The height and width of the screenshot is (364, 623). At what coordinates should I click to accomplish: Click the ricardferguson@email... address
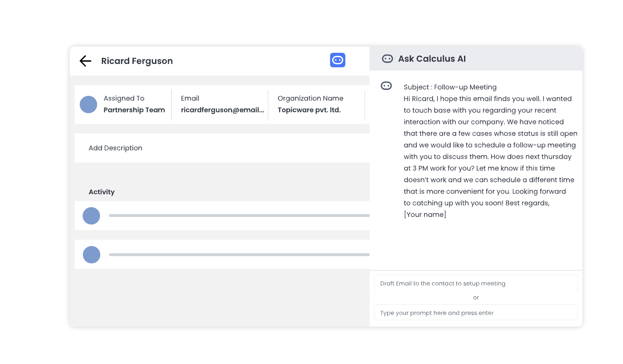click(223, 110)
